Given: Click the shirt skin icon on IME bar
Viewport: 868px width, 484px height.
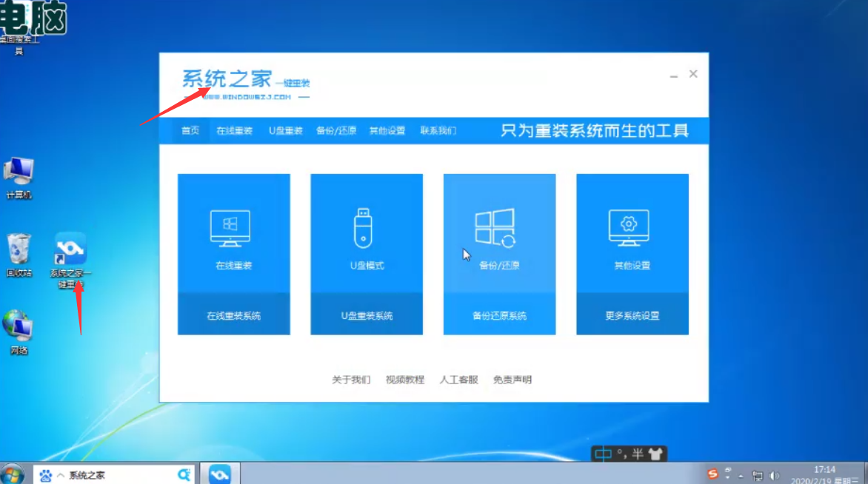Looking at the screenshot, I should click(655, 454).
